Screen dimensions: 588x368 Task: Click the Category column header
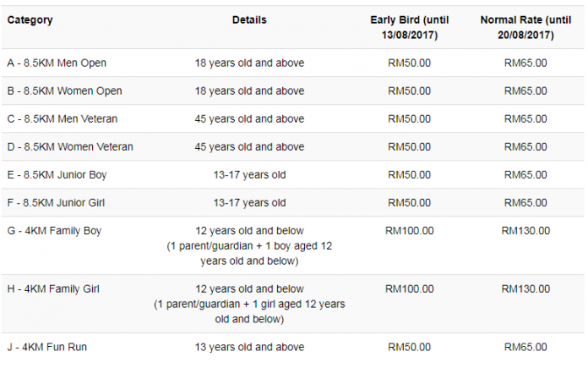(30, 20)
